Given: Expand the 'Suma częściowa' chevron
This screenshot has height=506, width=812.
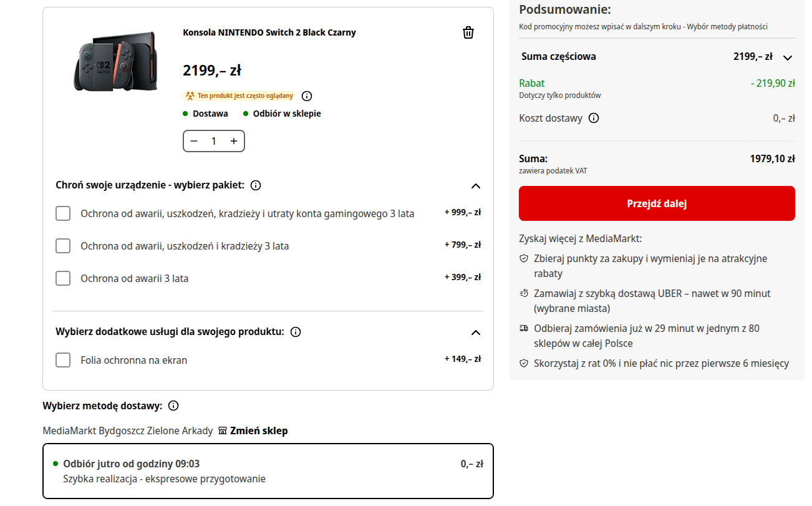Looking at the screenshot, I should 788,57.
